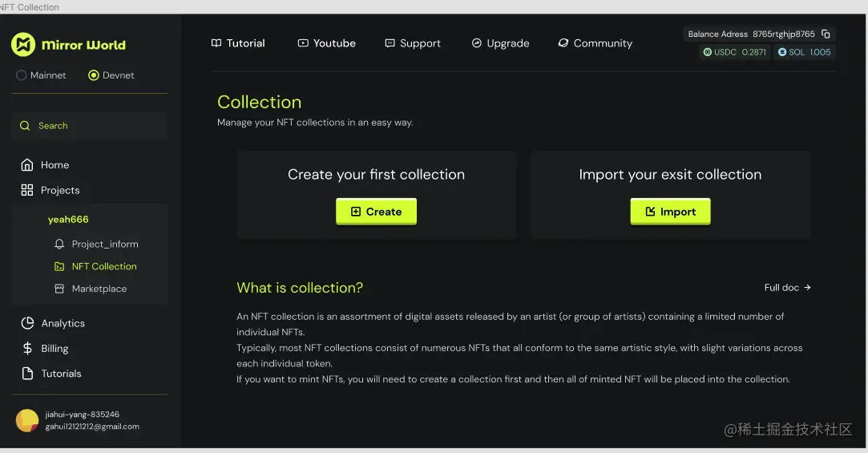
Task: Click the NFT Collection sidebar icon
Action: pyautogui.click(x=59, y=266)
